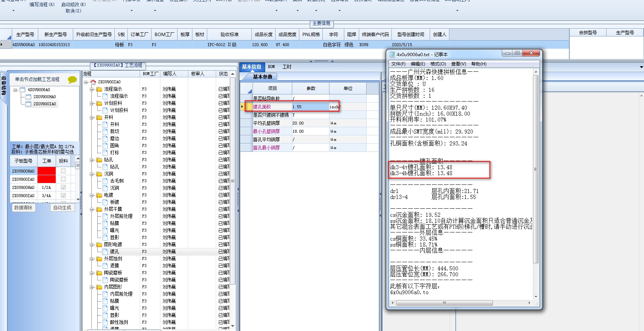Click the 退膜 document icon under 外层蚀刻

coord(105,266)
